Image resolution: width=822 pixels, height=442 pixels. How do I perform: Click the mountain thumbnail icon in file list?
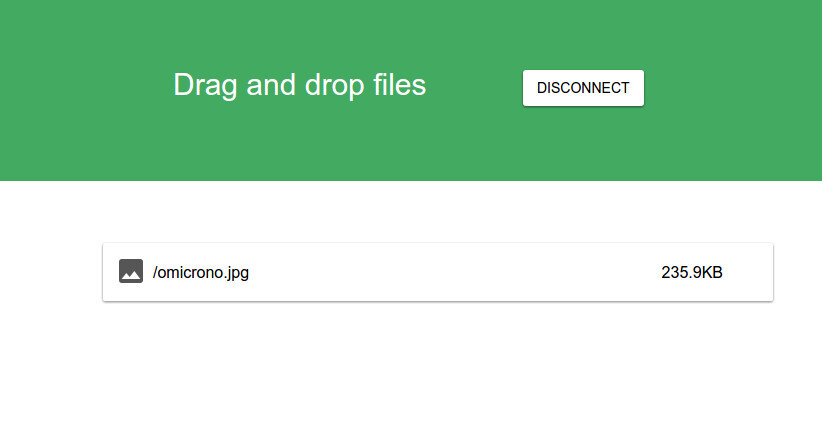coord(131,271)
